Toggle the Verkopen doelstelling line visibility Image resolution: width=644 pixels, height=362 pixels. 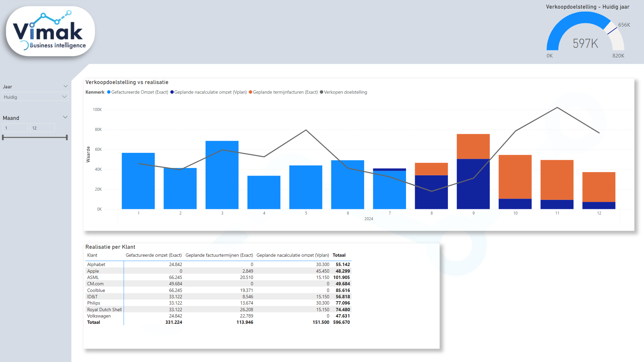tap(322, 92)
